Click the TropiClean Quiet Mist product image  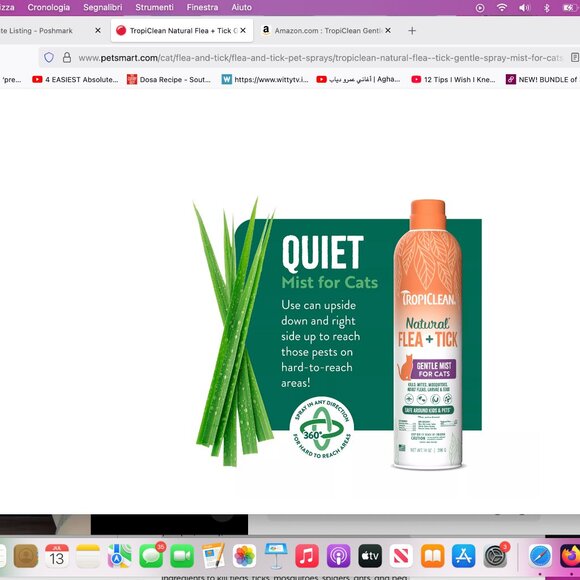pos(337,333)
